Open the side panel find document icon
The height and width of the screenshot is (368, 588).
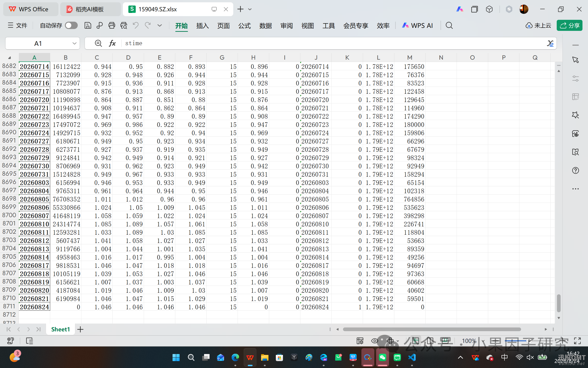(x=575, y=152)
